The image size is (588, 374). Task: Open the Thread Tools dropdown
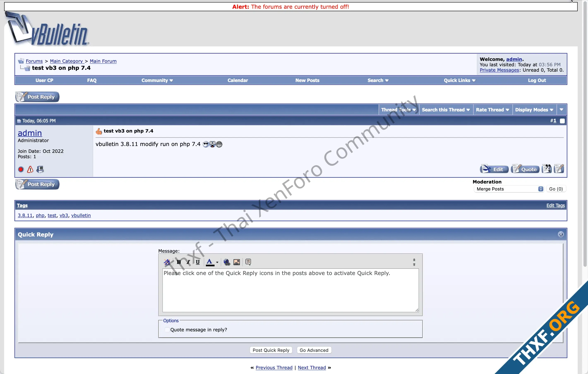pyautogui.click(x=399, y=110)
